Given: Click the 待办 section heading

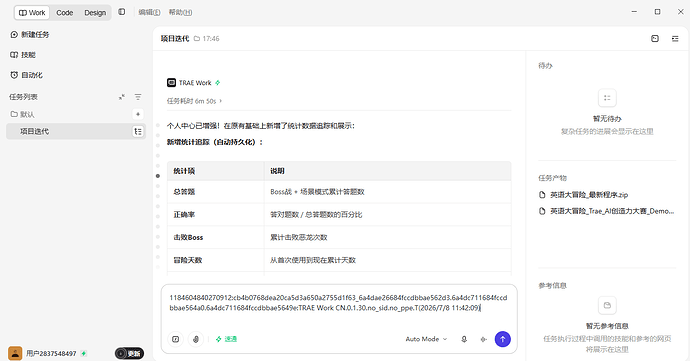Looking at the screenshot, I should coord(545,66).
